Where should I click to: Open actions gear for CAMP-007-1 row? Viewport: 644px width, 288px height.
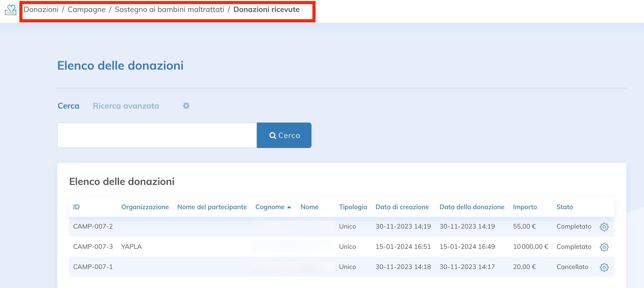[604, 267]
